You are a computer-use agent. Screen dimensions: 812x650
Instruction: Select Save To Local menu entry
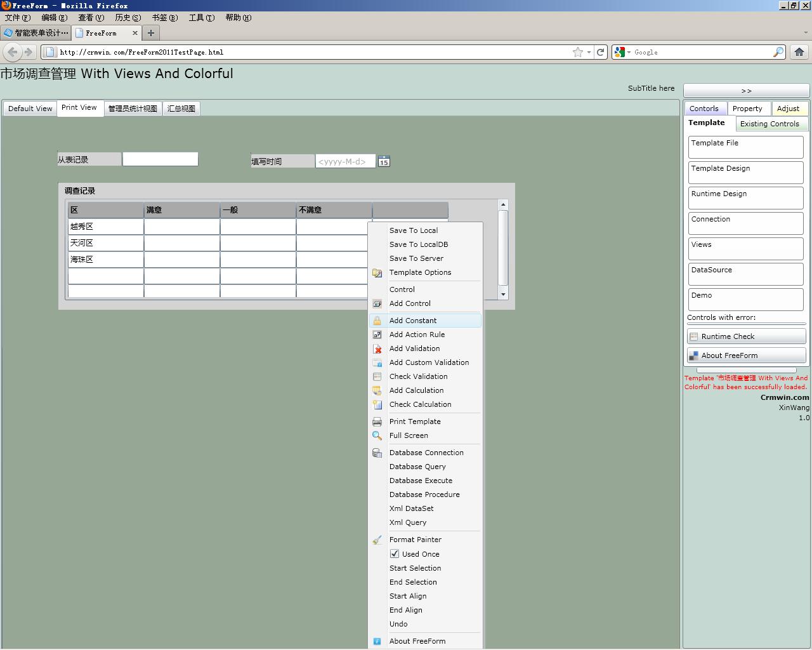(x=414, y=230)
